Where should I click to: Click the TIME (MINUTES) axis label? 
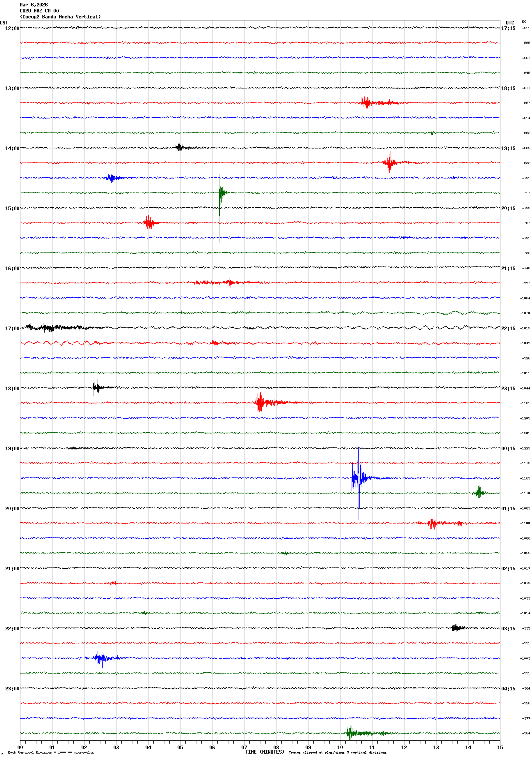coord(264,752)
